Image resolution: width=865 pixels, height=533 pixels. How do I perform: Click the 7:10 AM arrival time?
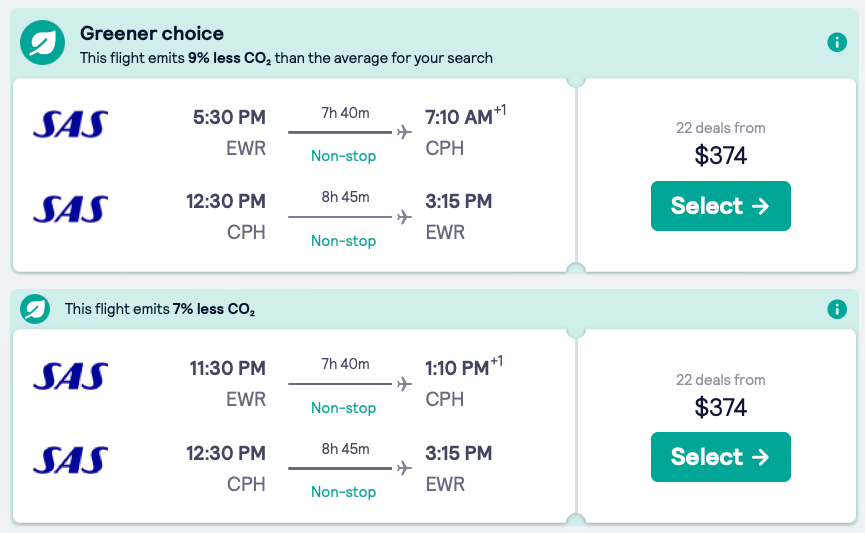tap(459, 117)
